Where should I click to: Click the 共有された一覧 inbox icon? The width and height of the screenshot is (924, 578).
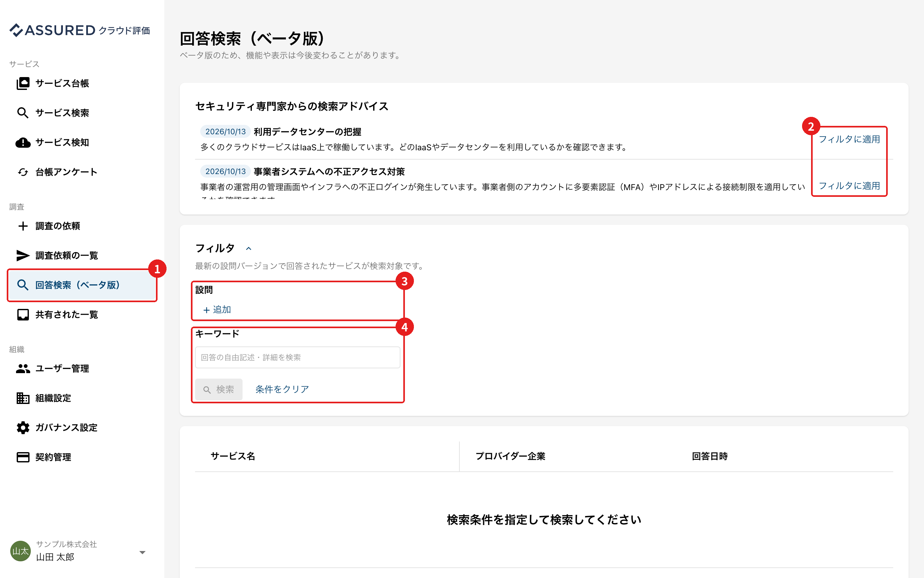click(x=23, y=315)
